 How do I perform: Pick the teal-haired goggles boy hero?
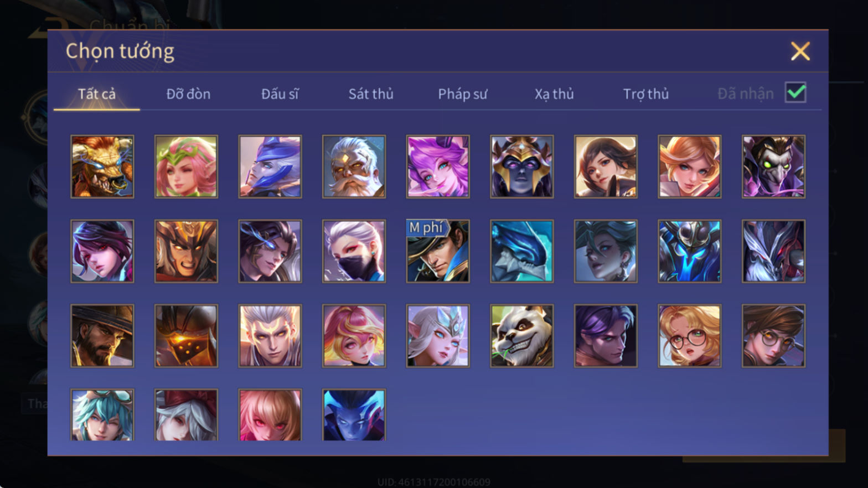pos(102,414)
